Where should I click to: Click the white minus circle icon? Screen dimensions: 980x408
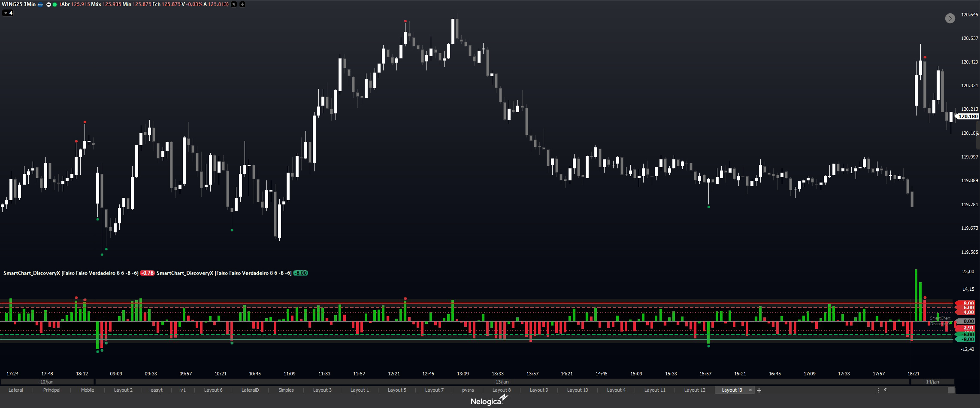(48, 5)
